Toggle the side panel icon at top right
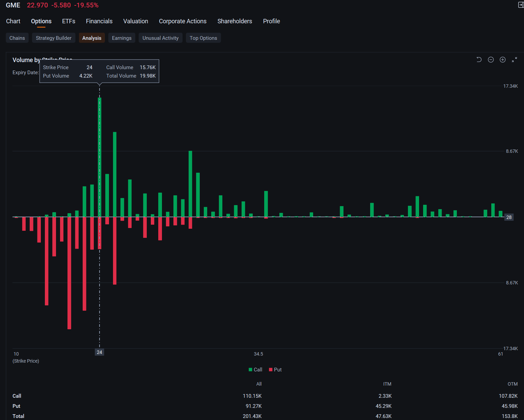 pyautogui.click(x=521, y=5)
